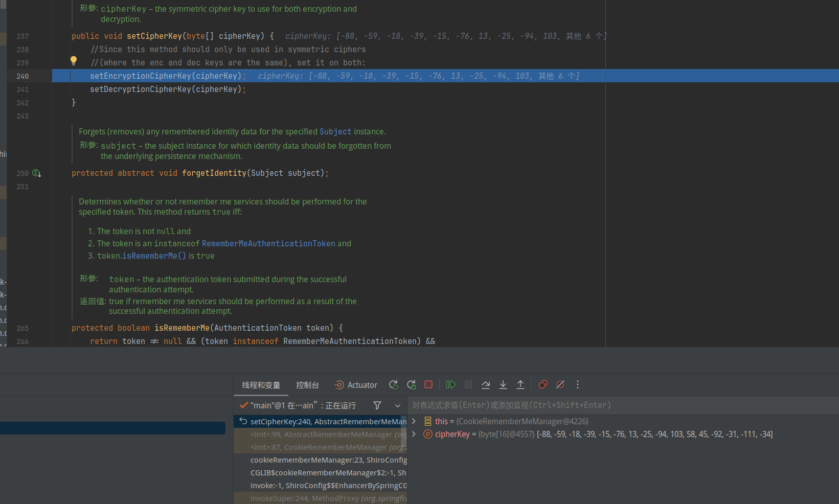Click the Pause program icon
839x504 pixels.
468,384
